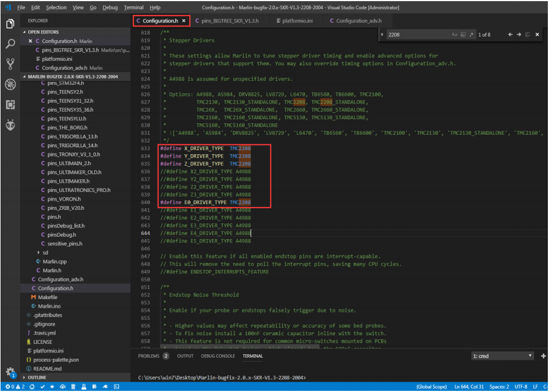Open the Terminal menu in menu bar

click(134, 7)
